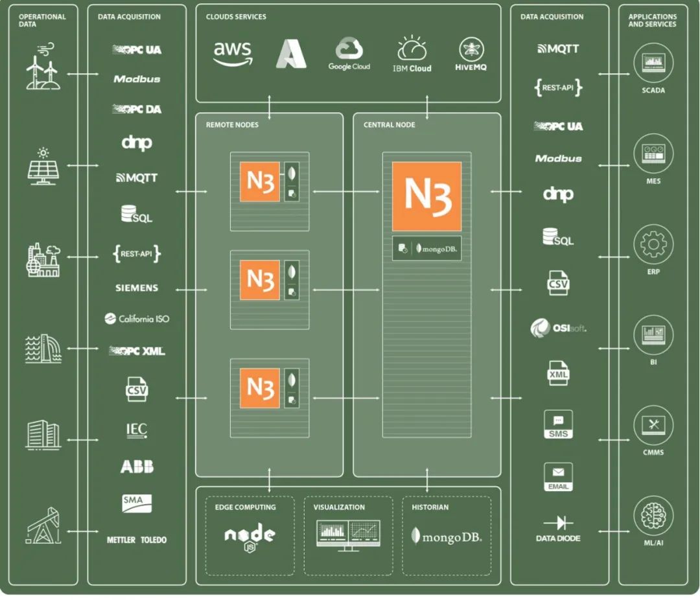Click MQTT in right data acquisition
The image size is (700, 600).
point(558,49)
